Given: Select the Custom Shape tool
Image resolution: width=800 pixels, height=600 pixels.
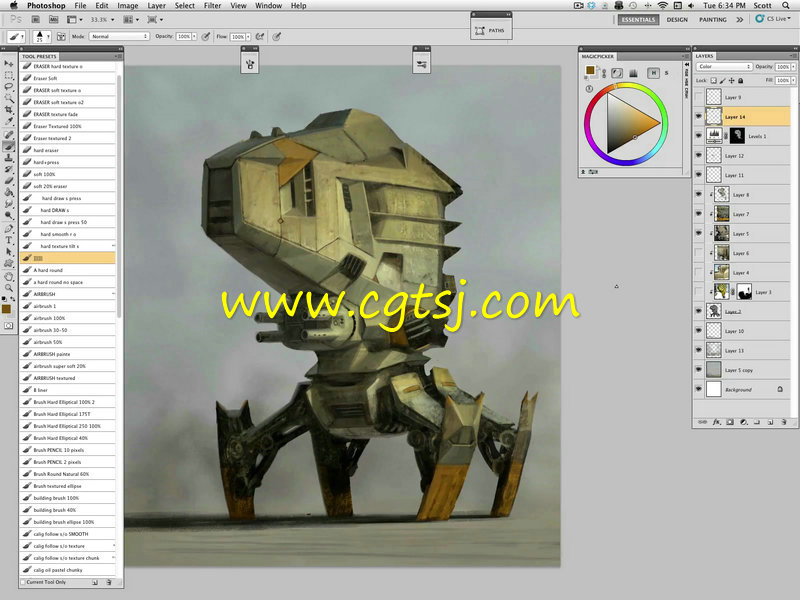Looking at the screenshot, I should 9,264.
